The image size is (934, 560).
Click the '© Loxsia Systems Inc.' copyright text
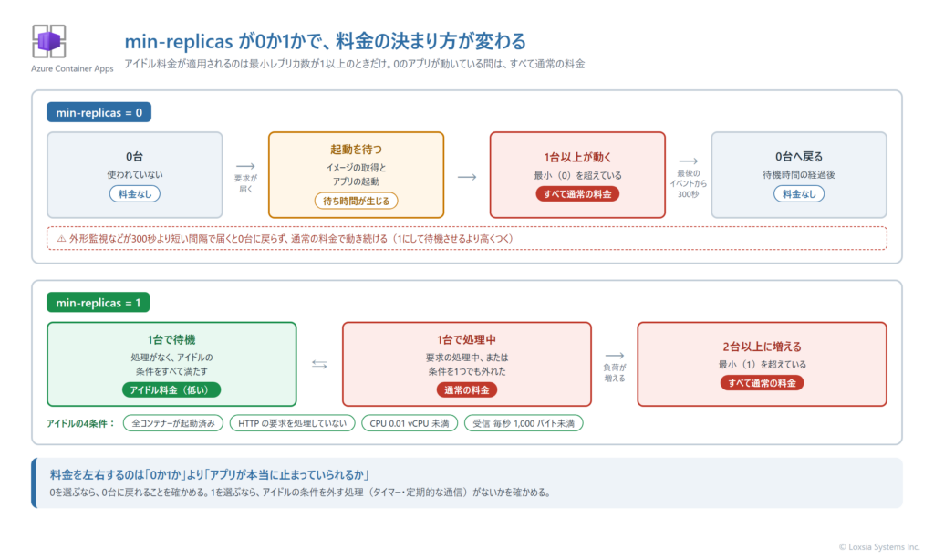[x=879, y=547]
